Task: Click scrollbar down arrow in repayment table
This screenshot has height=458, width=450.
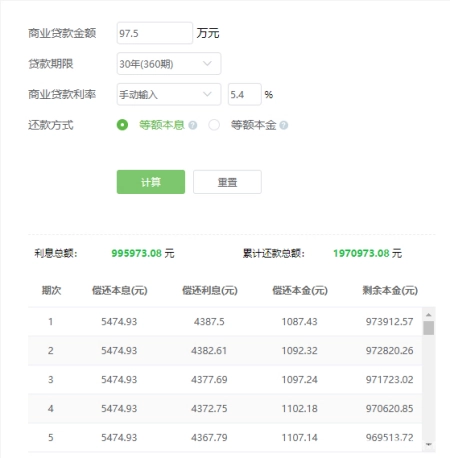Action: [x=429, y=445]
